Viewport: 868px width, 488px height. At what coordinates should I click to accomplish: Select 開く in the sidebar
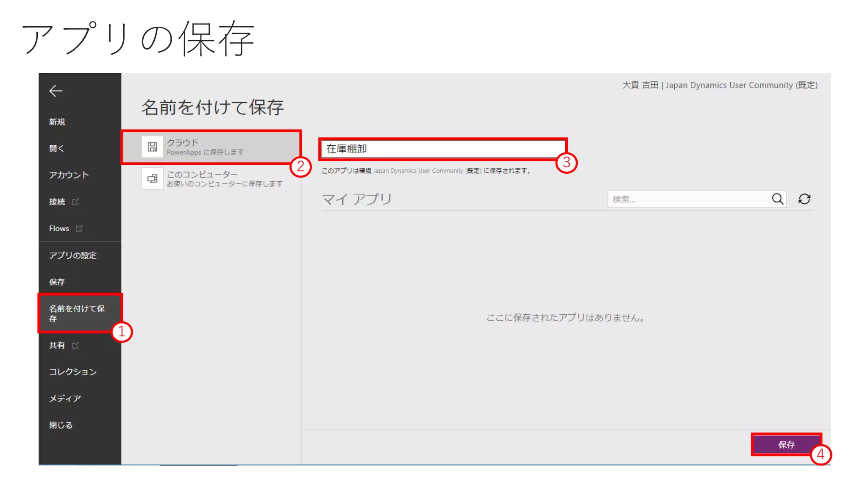(57, 149)
